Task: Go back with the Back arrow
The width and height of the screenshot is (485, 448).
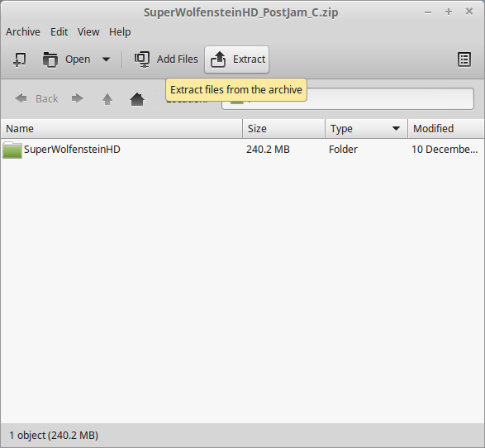Action: tap(21, 98)
